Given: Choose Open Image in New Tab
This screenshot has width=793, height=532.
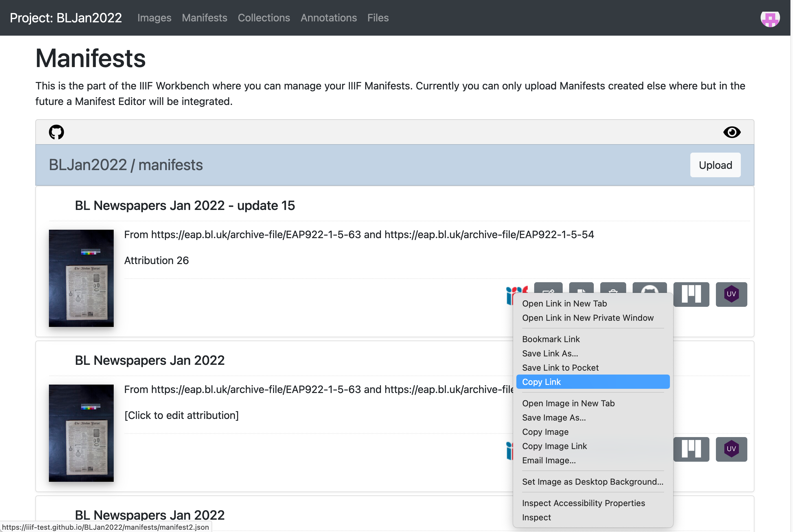Looking at the screenshot, I should 593,403.
